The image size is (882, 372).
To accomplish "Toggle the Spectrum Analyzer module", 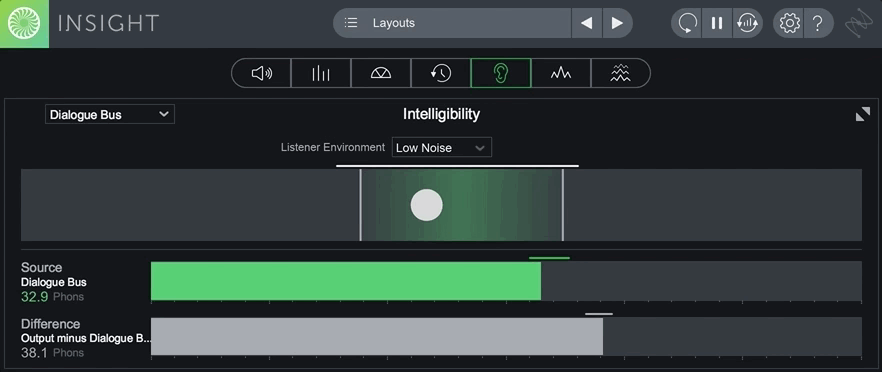I will coord(561,73).
